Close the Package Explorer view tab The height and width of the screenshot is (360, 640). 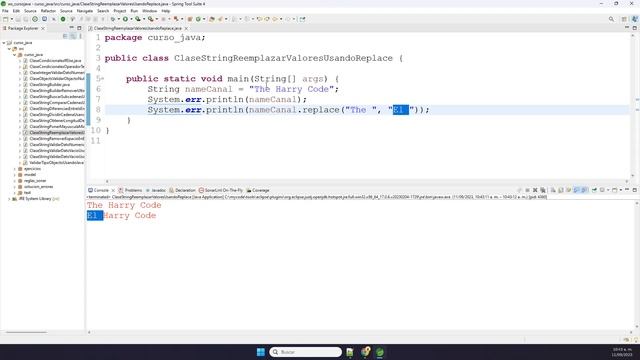43,29
